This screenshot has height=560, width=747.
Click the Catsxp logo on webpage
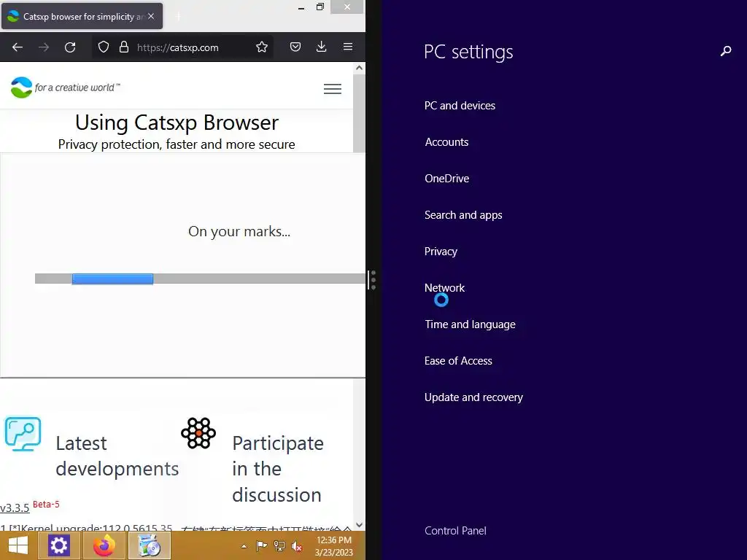click(x=65, y=87)
